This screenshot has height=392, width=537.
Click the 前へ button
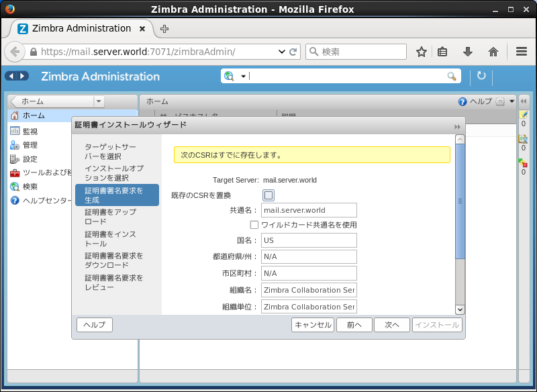[x=354, y=325]
